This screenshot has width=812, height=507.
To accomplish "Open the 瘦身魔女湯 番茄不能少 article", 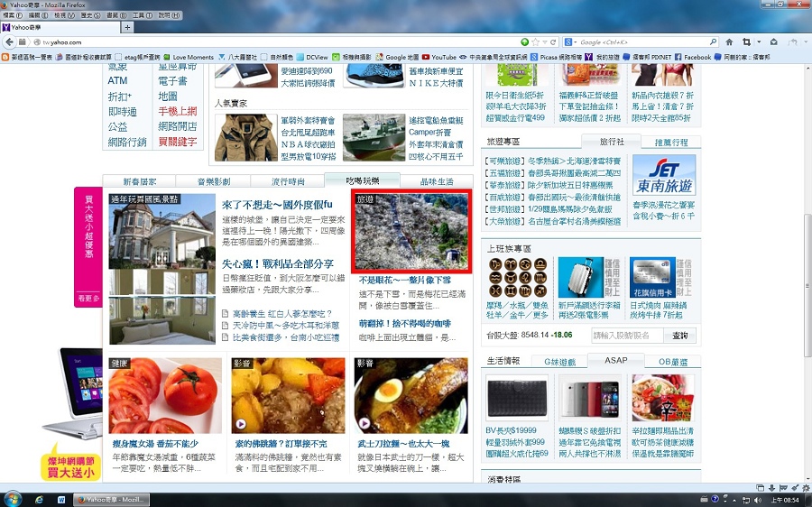I will (x=155, y=444).
